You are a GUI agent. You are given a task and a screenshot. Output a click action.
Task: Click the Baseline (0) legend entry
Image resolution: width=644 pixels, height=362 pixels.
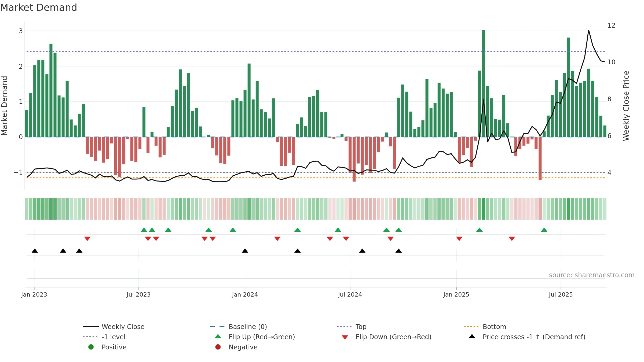pos(238,327)
